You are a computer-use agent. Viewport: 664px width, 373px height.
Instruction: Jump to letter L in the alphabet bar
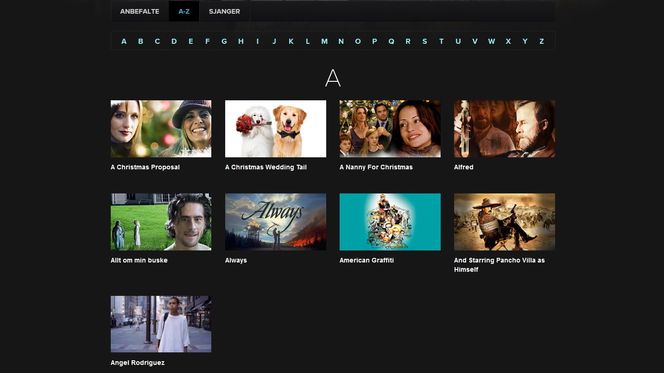[x=308, y=41]
